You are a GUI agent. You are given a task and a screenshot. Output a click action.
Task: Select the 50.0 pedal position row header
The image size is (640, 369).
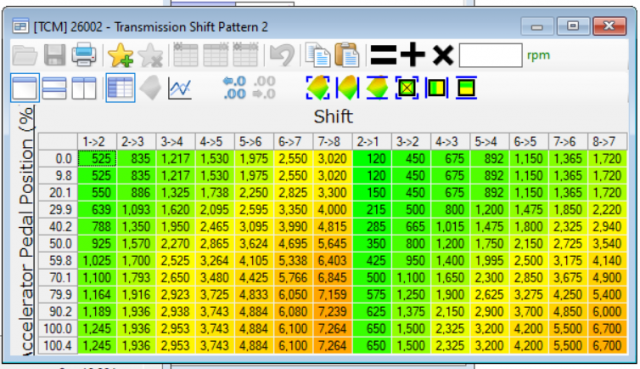click(x=58, y=244)
